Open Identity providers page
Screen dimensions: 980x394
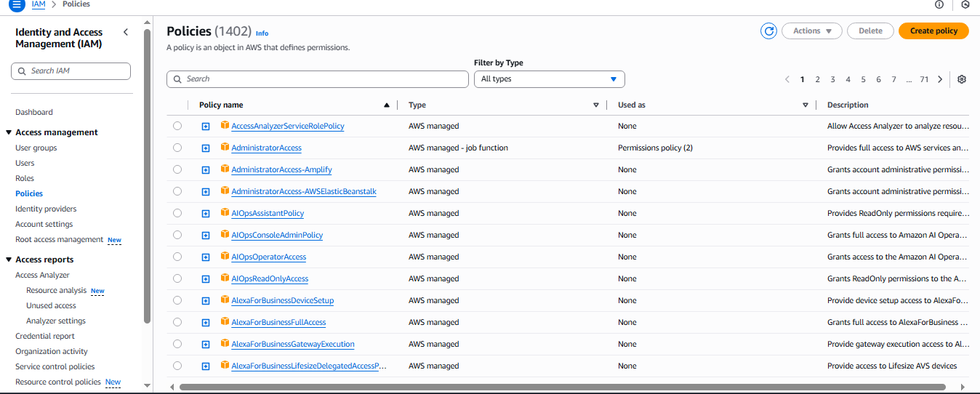[46, 209]
